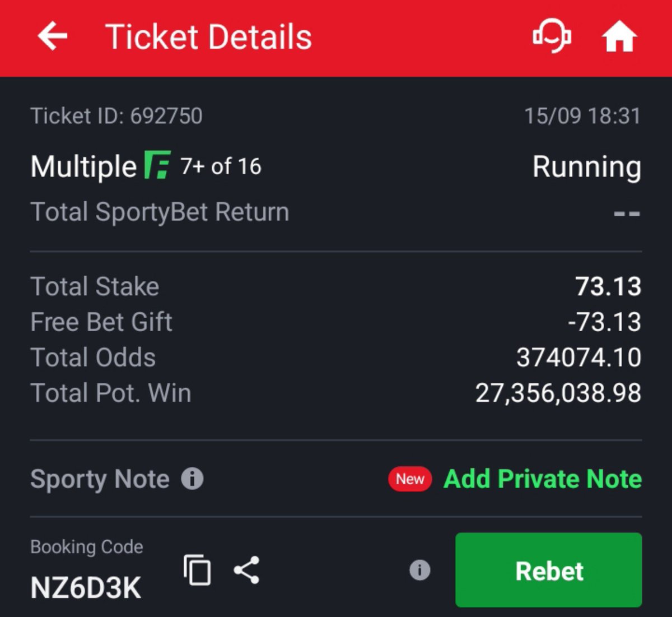
Task: Tap the Sporty Note label
Action: [100, 479]
